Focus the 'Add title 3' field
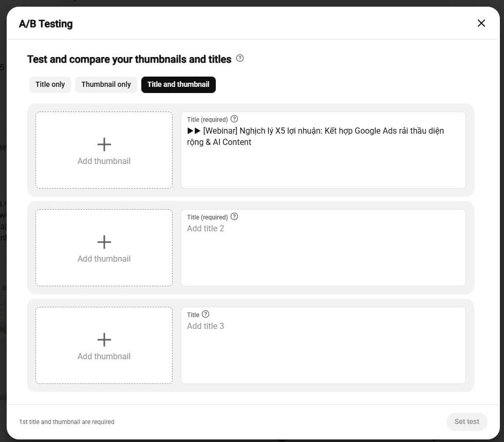Screen dimensions: 504x442 323,345
